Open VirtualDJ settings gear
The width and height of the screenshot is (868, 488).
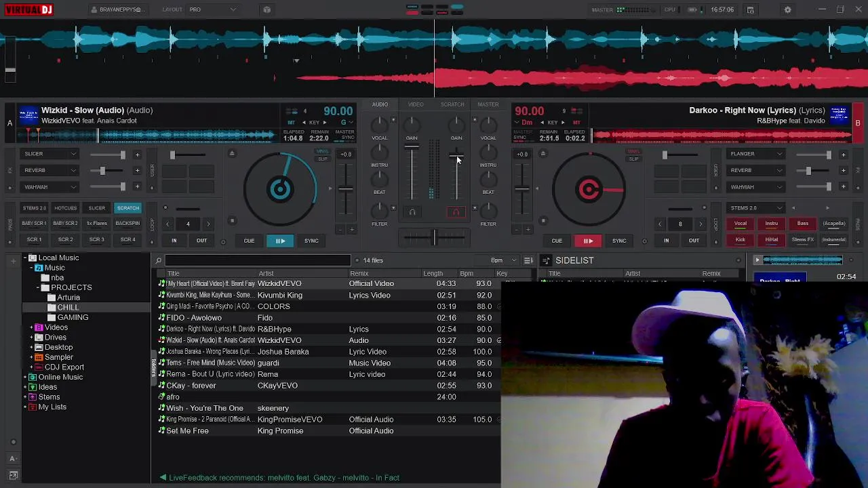(x=787, y=9)
